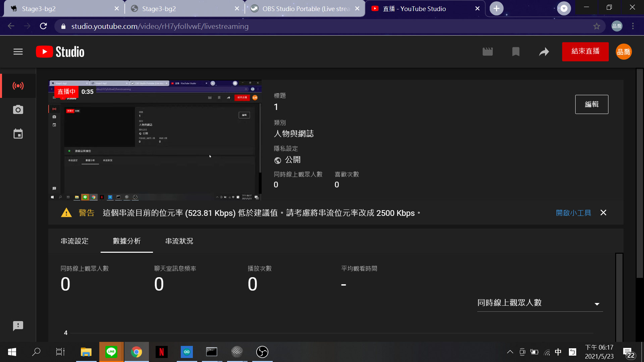Viewport: 644px width, 362px height.
Task: Close the OBS Studio Portable browser tab
Action: click(357, 9)
